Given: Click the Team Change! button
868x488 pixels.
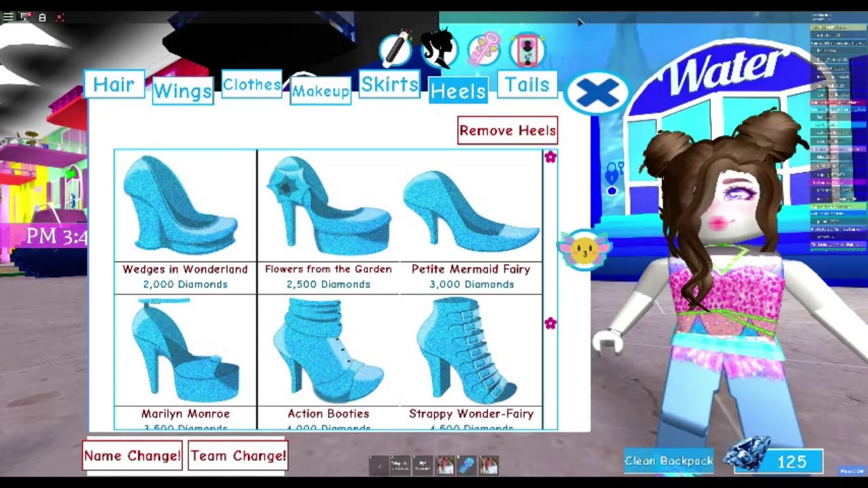Looking at the screenshot, I should click(x=238, y=456).
